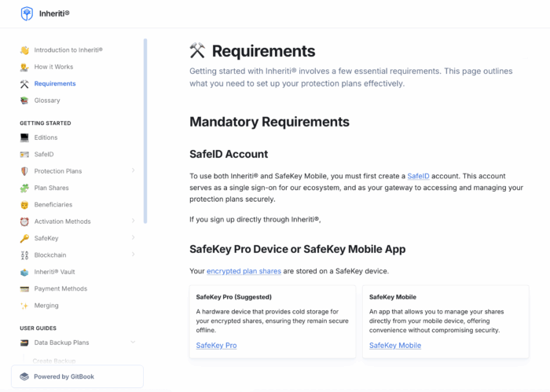Collapse the Data Backup Plans section
This screenshot has height=392, width=550.
click(133, 343)
